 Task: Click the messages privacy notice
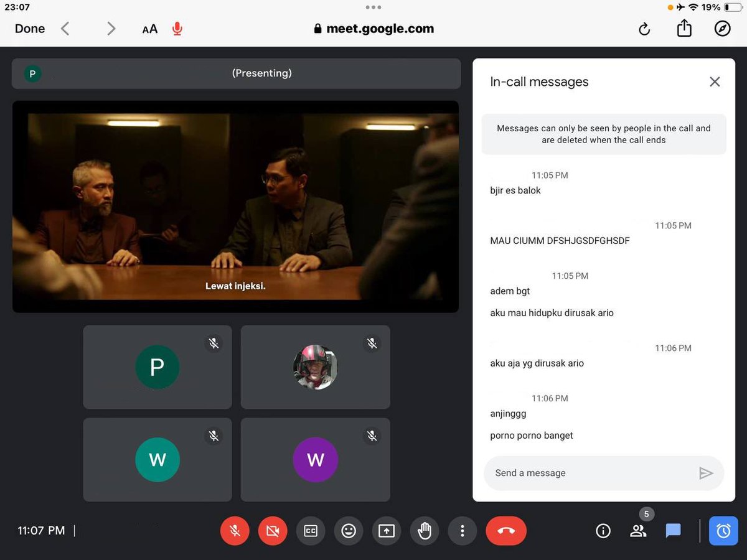tap(604, 134)
